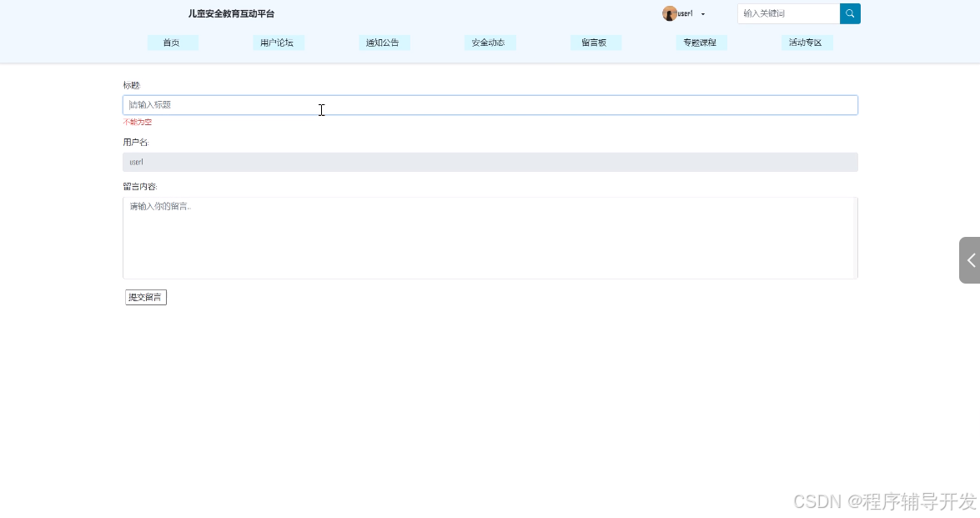Focus the 输入关键词 search box
The width and height of the screenshot is (980, 518).
[x=788, y=13]
